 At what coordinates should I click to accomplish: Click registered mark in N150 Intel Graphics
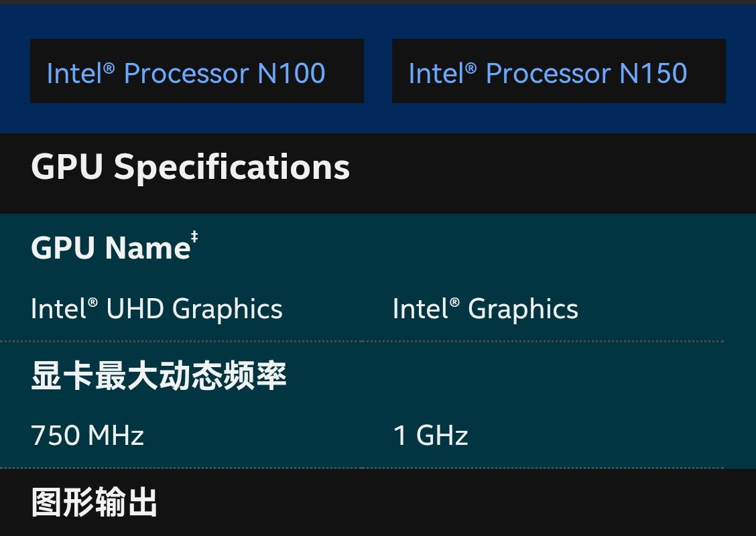(x=454, y=304)
